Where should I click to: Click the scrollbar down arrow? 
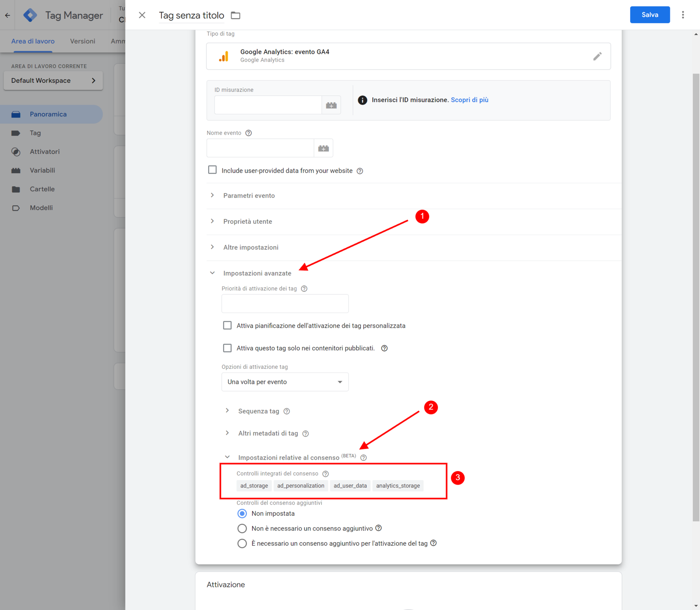pos(696,606)
